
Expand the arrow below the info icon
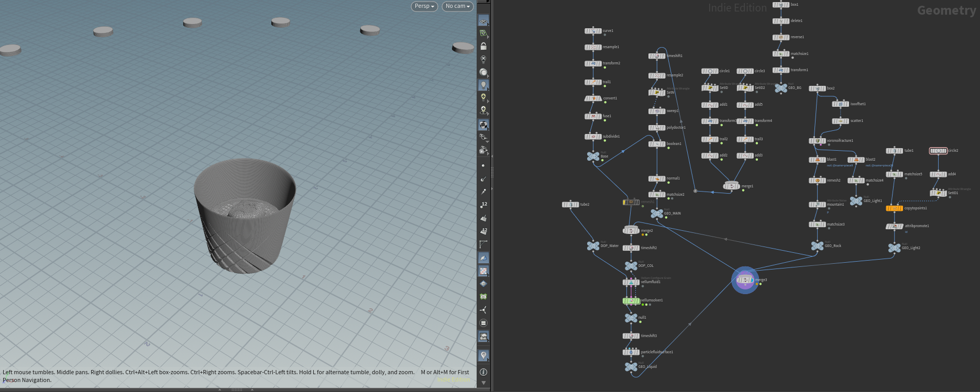(483, 383)
